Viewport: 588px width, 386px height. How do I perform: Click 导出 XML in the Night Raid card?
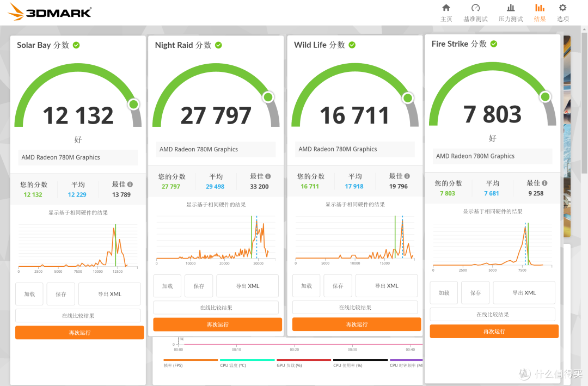point(248,286)
